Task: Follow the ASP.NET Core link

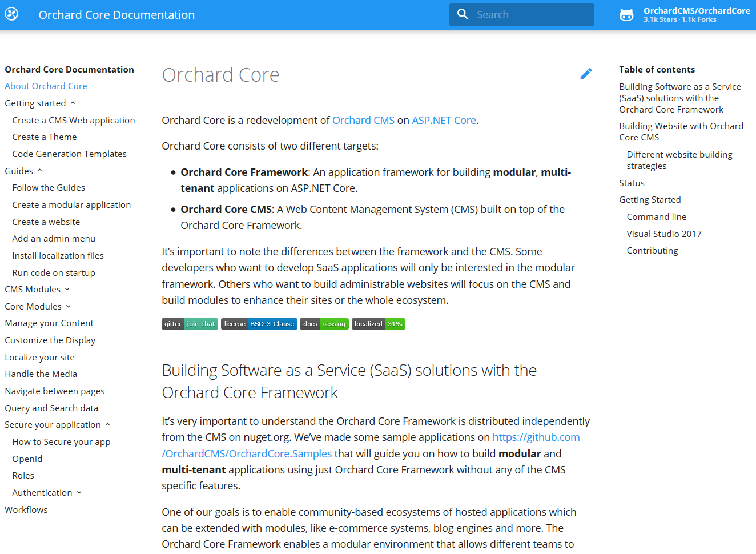Action: pyautogui.click(x=444, y=121)
